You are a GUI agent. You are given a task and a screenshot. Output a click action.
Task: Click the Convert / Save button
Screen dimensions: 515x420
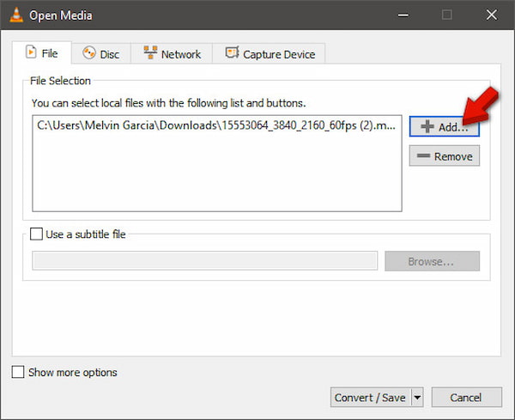[371, 398]
